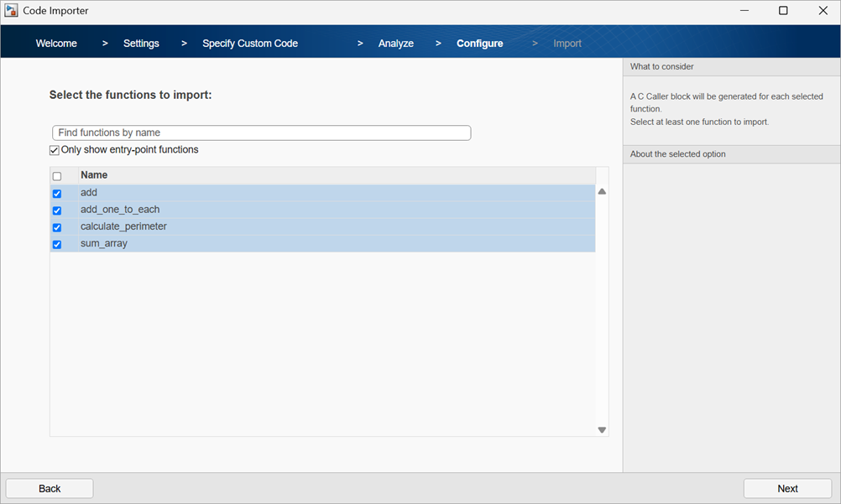Screen dimensions: 841x504
Task: Uncheck the sum_array function checkbox
Action: click(57, 244)
